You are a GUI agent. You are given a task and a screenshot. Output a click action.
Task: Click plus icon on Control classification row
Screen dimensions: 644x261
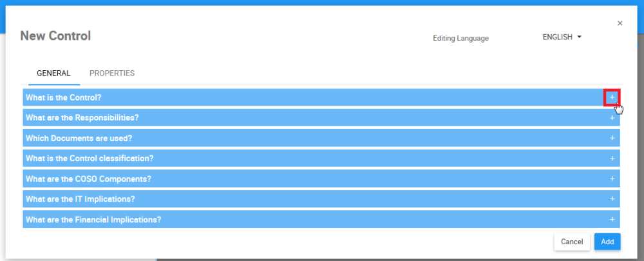[x=612, y=158]
